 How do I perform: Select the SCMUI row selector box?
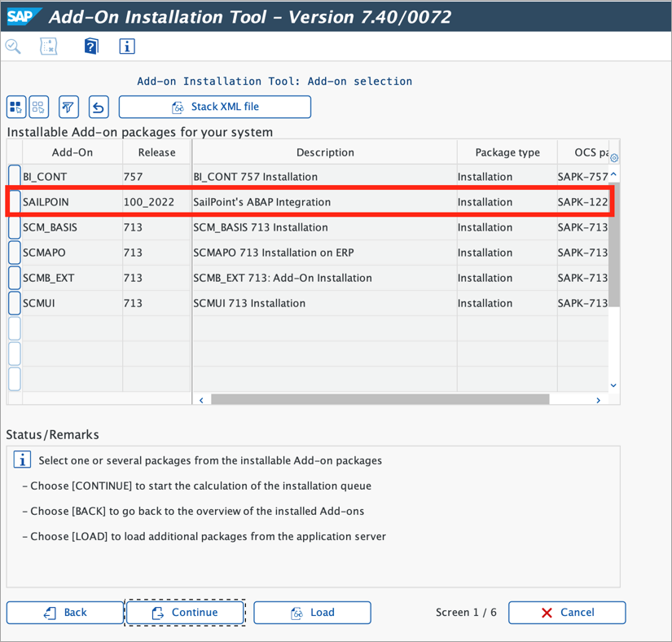click(15, 303)
